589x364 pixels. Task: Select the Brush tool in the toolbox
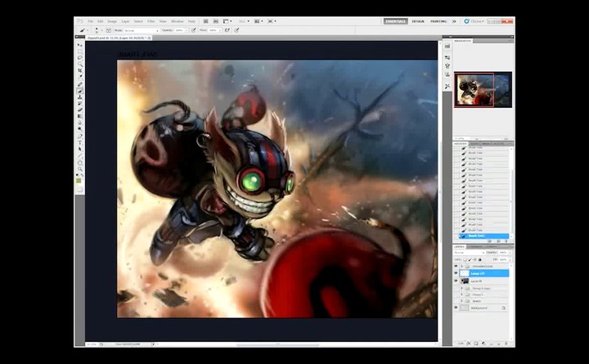point(79,91)
